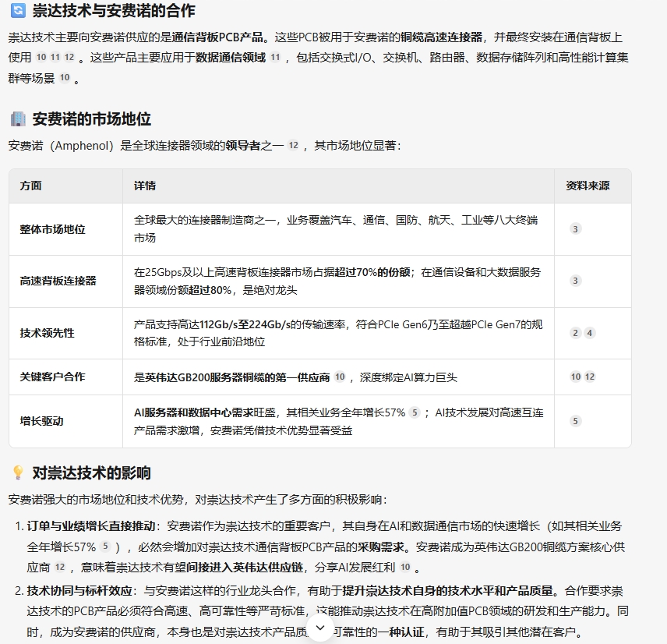
Task: Click the '资料来源' table column header
Action: 588,186
